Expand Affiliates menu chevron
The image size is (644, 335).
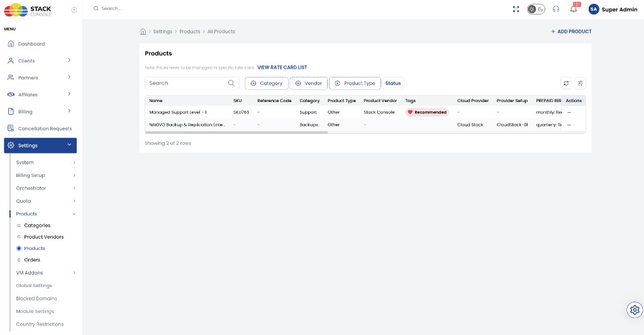coord(69,94)
